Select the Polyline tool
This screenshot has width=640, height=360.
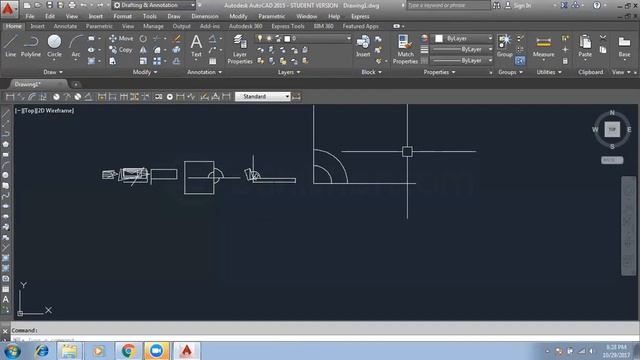point(31,45)
